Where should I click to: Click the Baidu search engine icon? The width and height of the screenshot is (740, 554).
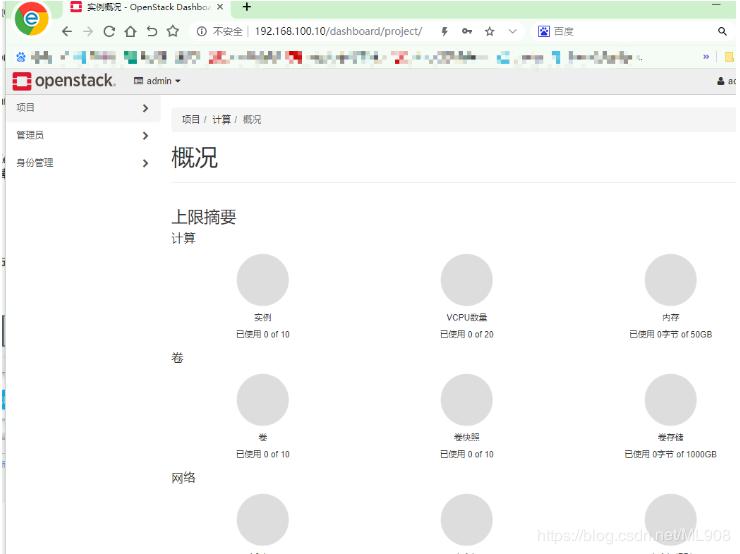[x=544, y=32]
